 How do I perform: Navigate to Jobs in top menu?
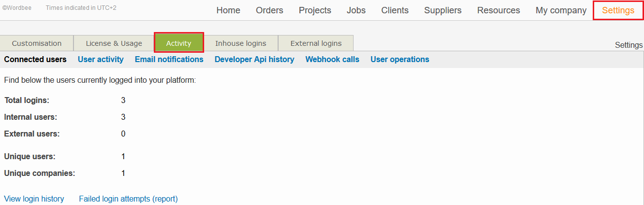tap(356, 10)
